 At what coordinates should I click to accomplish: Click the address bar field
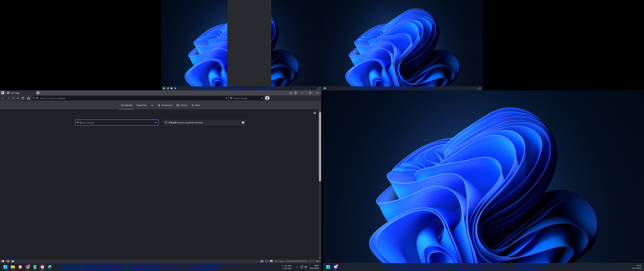pyautogui.click(x=130, y=98)
